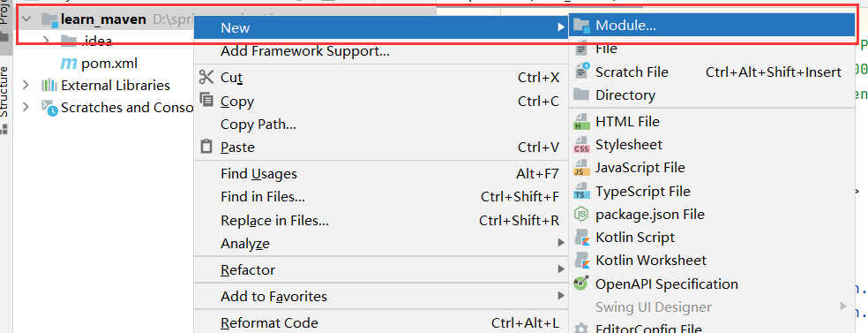Select the Stylesheet CSS icon
This screenshot has width=868, height=333.
pos(581,145)
